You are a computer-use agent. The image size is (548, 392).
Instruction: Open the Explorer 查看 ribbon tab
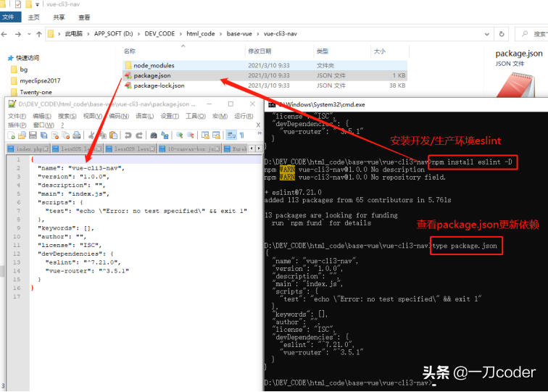(x=84, y=17)
